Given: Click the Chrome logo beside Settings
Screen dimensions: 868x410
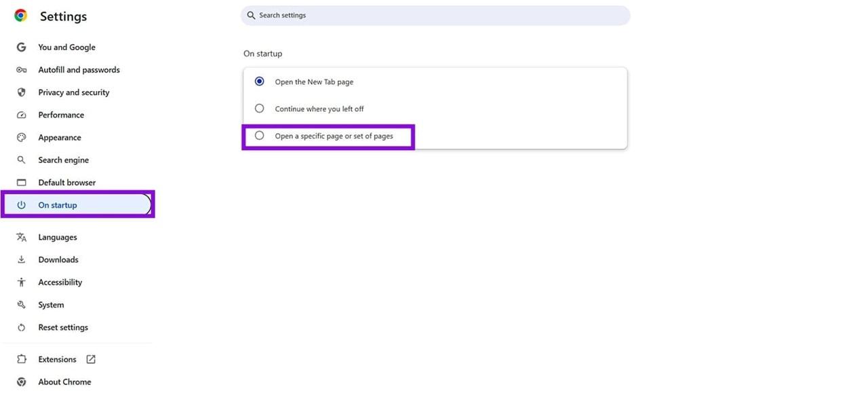Looking at the screenshot, I should 21,16.
